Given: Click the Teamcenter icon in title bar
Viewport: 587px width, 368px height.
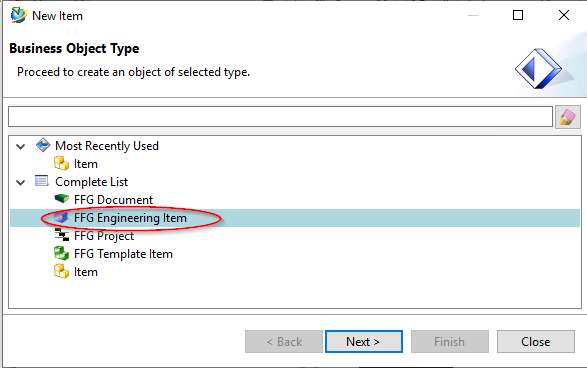Looking at the screenshot, I should [19, 15].
